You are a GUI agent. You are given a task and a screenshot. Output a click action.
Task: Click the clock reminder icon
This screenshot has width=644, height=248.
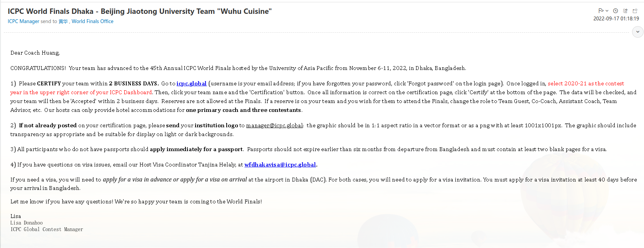point(616,11)
